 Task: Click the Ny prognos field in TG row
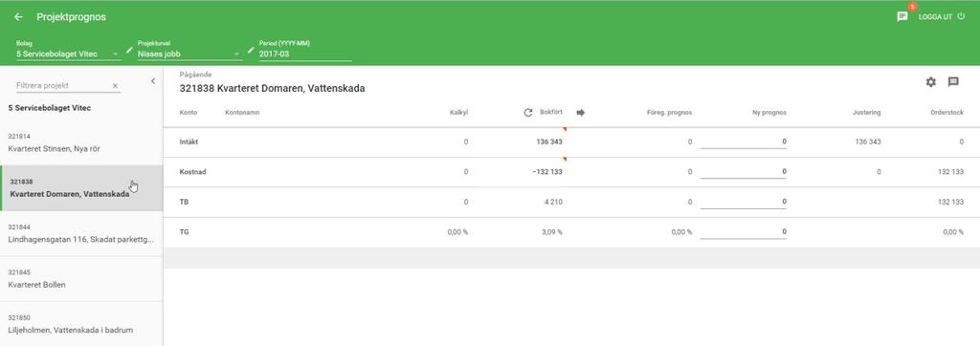coord(743,231)
